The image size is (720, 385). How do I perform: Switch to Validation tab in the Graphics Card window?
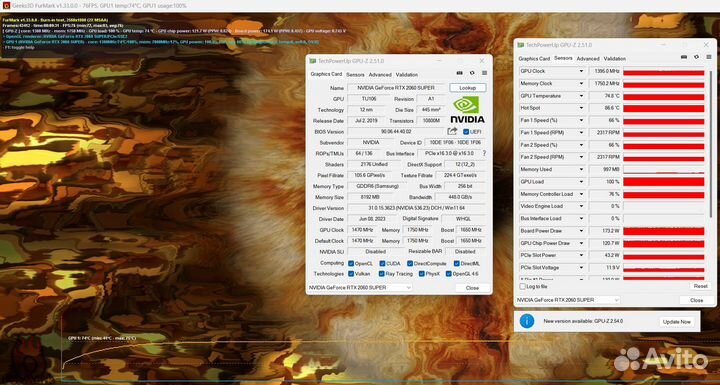coord(406,74)
